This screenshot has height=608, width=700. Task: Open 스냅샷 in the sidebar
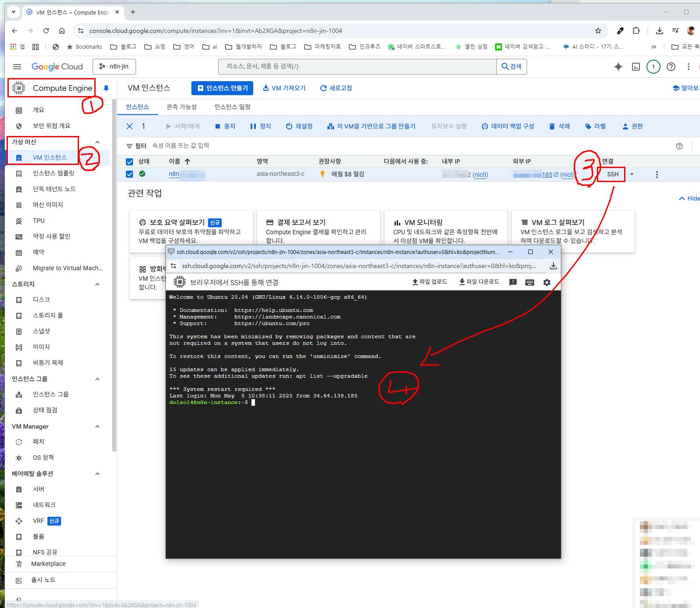tap(41, 331)
